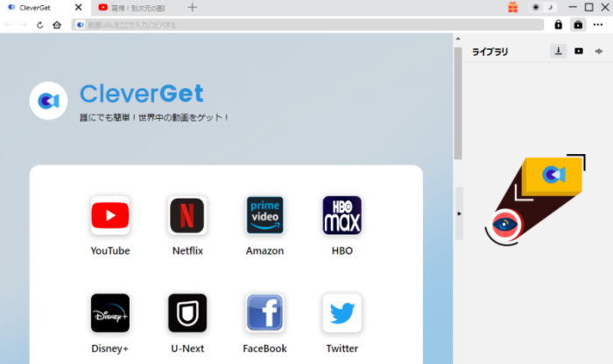The image size is (613, 364).
Task: Open the three-dot more menu
Action: pos(598,24)
